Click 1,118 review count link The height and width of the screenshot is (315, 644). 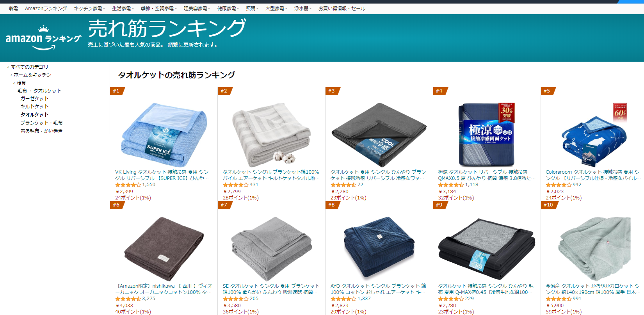[471, 185]
